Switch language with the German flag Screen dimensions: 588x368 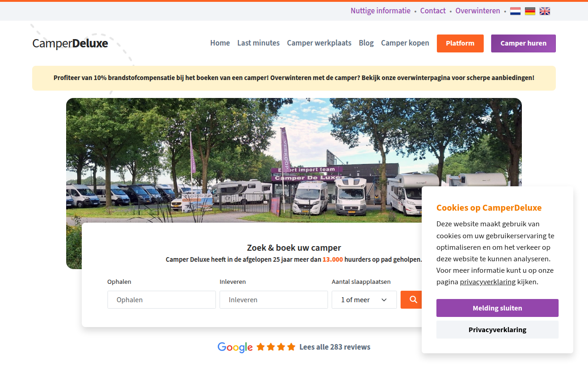[530, 11]
